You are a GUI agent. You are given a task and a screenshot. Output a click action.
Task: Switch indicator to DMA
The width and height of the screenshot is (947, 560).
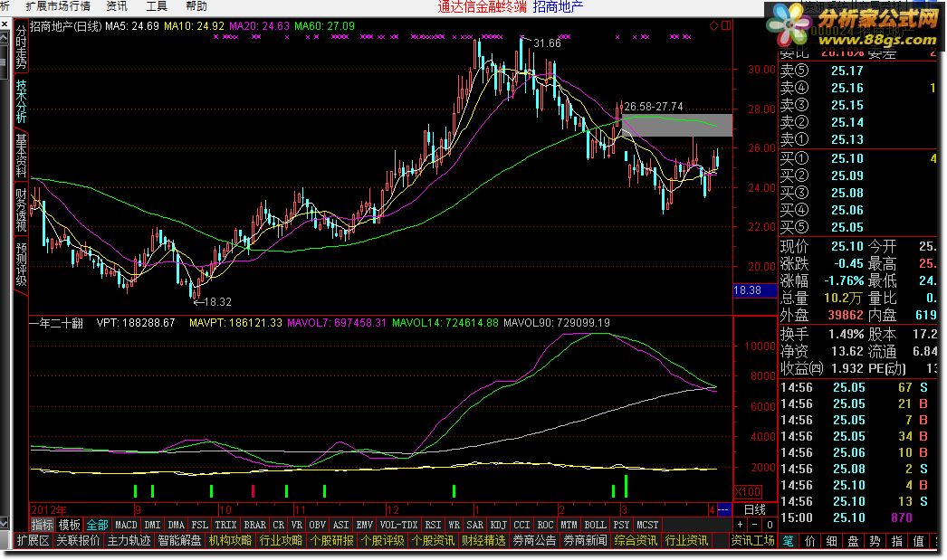(x=177, y=525)
